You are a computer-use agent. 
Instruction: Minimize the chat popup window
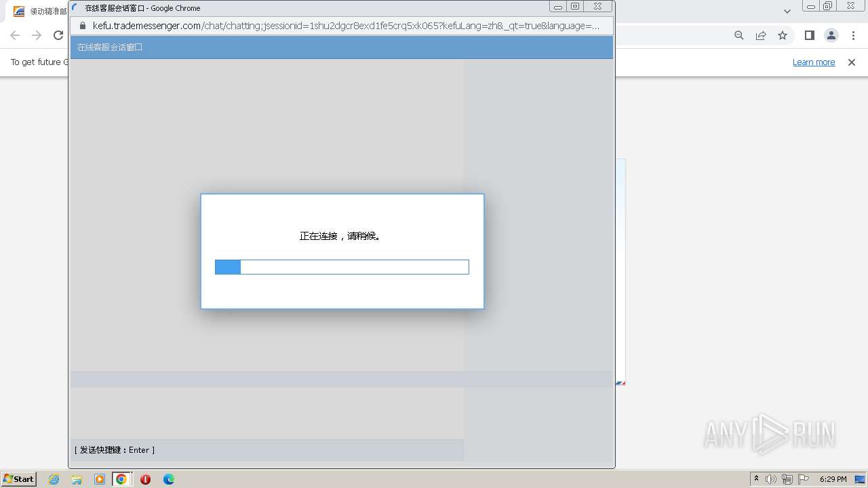[x=558, y=7]
